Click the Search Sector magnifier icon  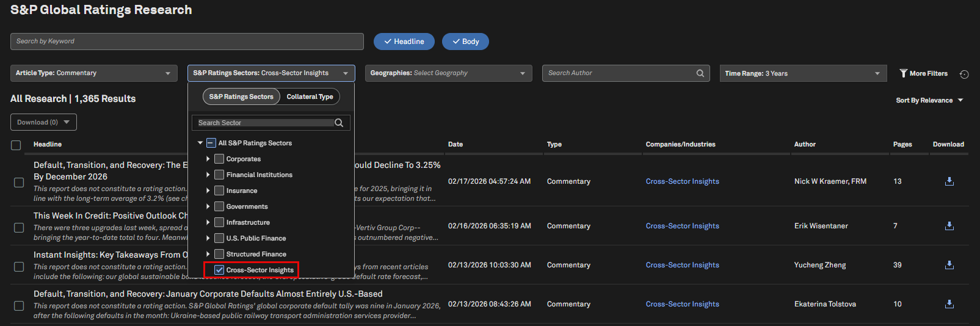click(x=339, y=123)
